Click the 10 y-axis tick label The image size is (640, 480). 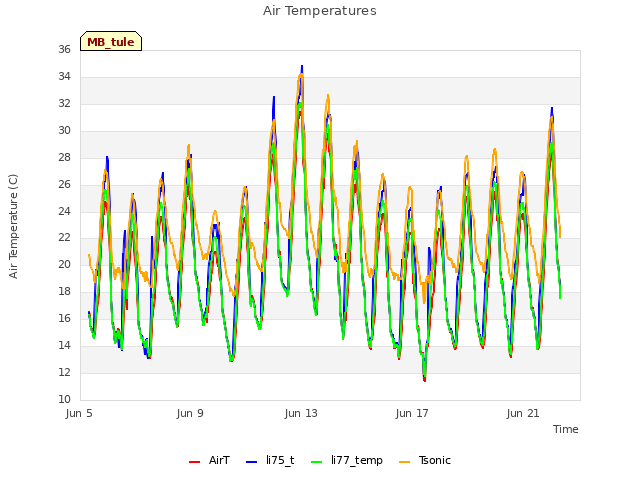click(x=64, y=399)
